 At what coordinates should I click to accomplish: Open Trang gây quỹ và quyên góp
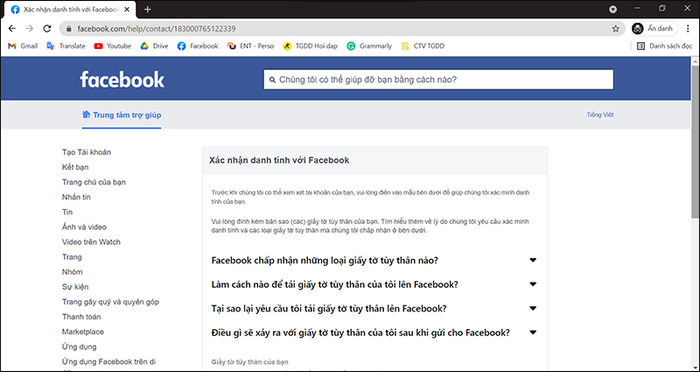click(x=110, y=302)
